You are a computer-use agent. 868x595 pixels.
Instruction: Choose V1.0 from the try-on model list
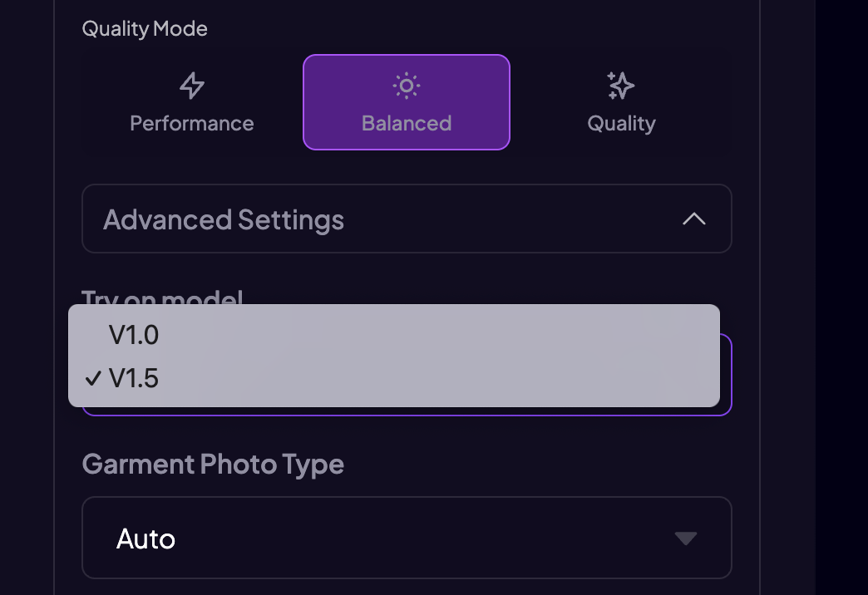coord(134,335)
